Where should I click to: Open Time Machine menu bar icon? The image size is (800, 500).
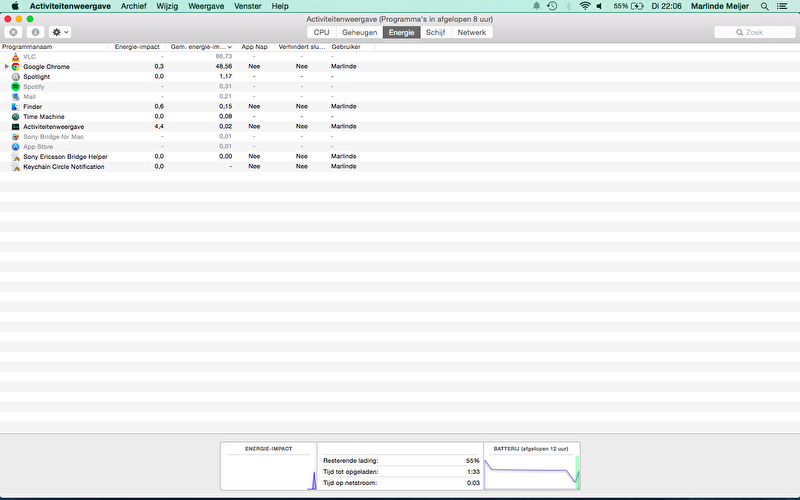[552, 6]
